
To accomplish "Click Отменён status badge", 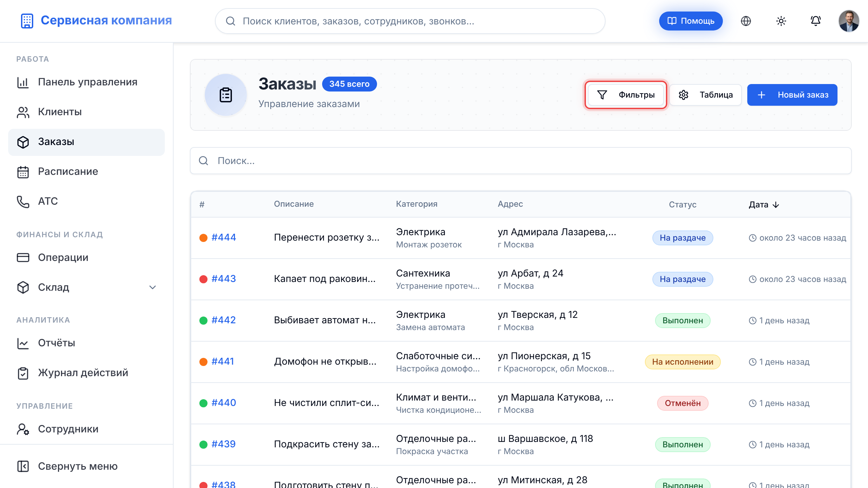I will point(683,403).
